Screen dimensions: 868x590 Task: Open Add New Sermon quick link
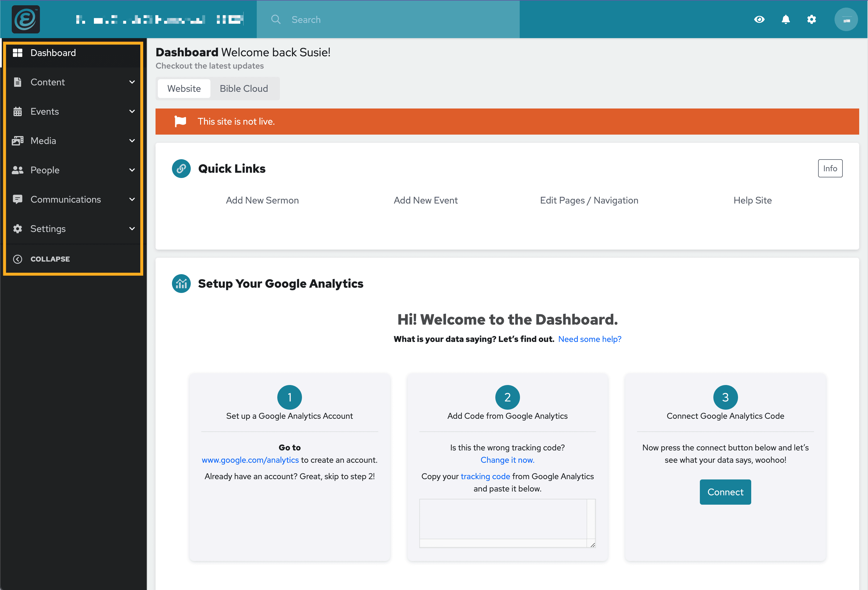pos(262,200)
